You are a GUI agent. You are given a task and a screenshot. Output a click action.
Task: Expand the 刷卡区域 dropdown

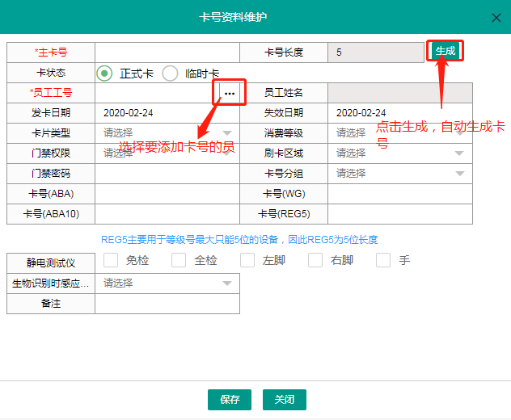tap(399, 153)
